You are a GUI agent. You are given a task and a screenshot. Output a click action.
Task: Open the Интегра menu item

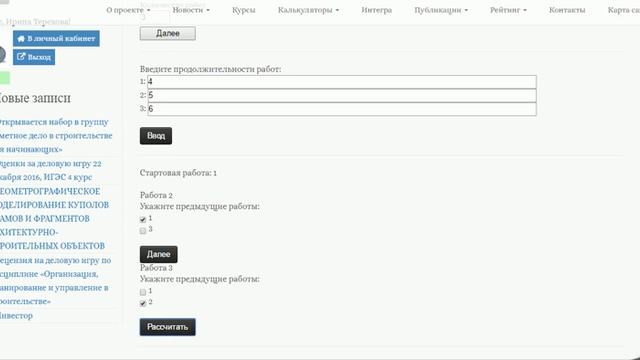(376, 10)
